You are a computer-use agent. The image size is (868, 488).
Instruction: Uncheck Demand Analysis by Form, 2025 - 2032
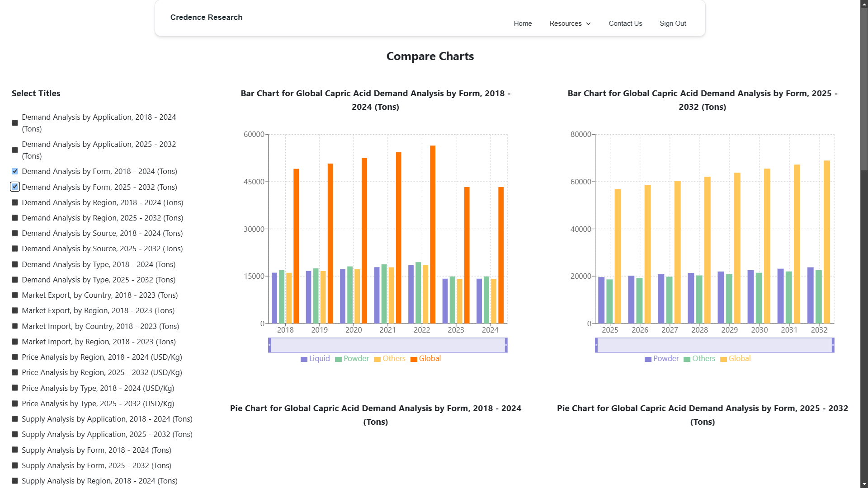[15, 187]
